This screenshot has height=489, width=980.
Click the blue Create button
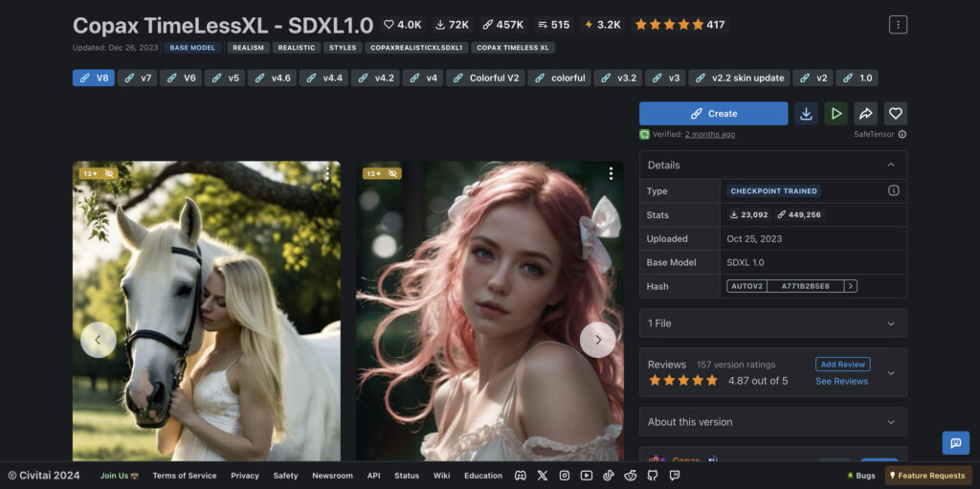tap(713, 114)
